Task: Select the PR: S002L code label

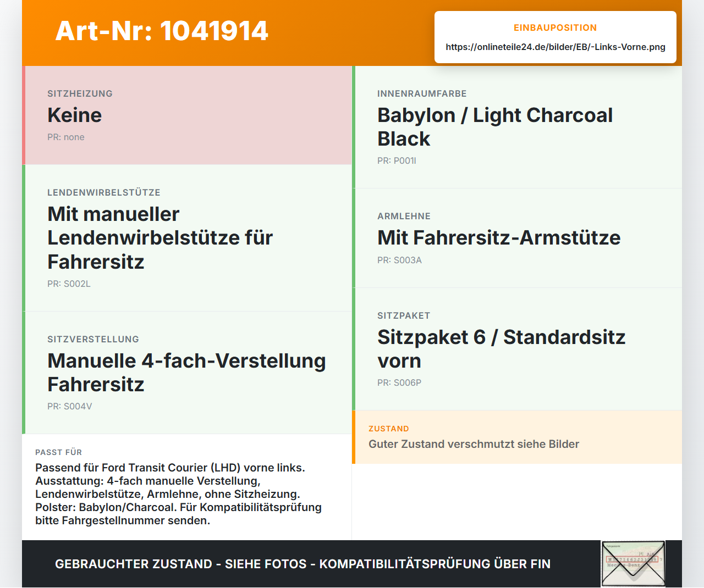Action: pos(69,284)
